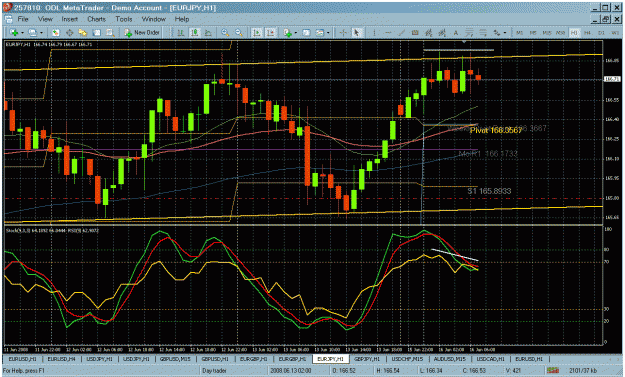Switch to the GBPJPY,H1 chart tab
Screen dimensions: 625x377
point(367,359)
